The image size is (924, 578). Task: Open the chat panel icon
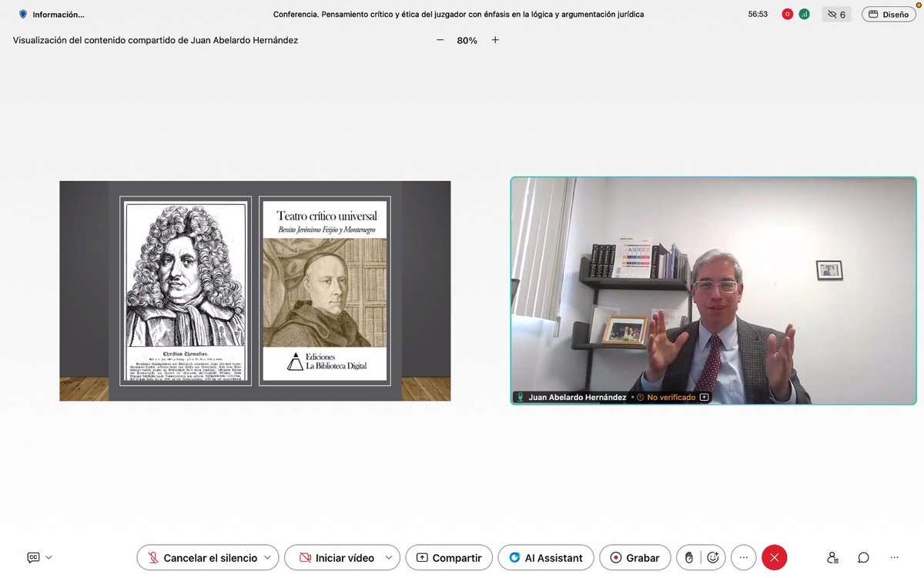click(x=863, y=557)
